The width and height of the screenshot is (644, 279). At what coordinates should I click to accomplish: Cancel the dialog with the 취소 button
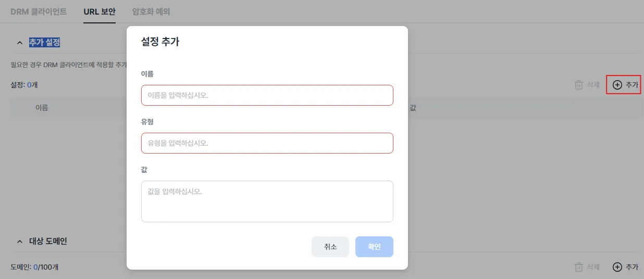(330, 247)
